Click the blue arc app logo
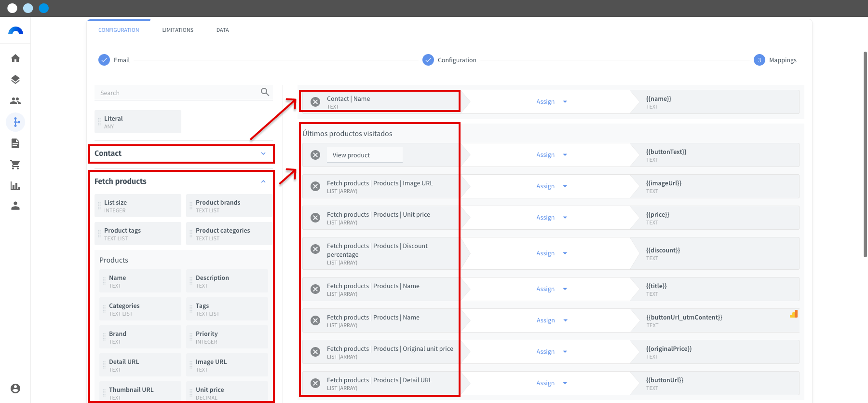This screenshot has width=868, height=403. click(15, 31)
